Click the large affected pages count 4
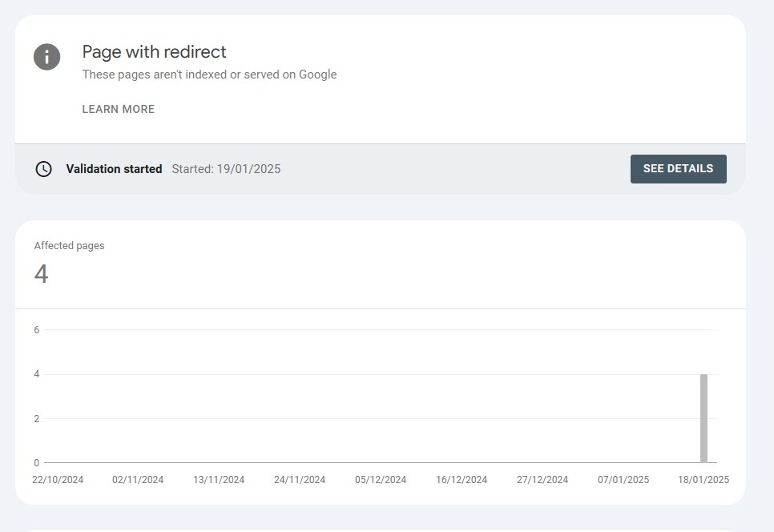Viewport: 774px width, 532px height. point(41,274)
